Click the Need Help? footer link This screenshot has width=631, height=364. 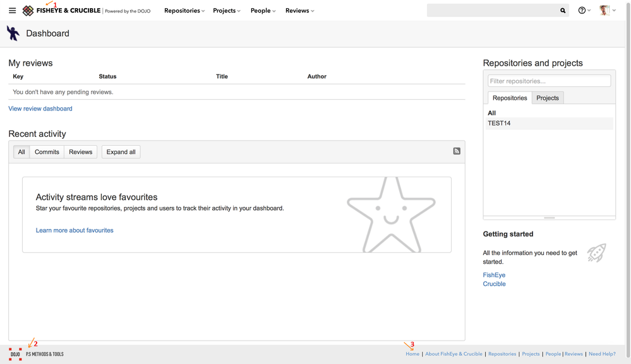pos(602,354)
